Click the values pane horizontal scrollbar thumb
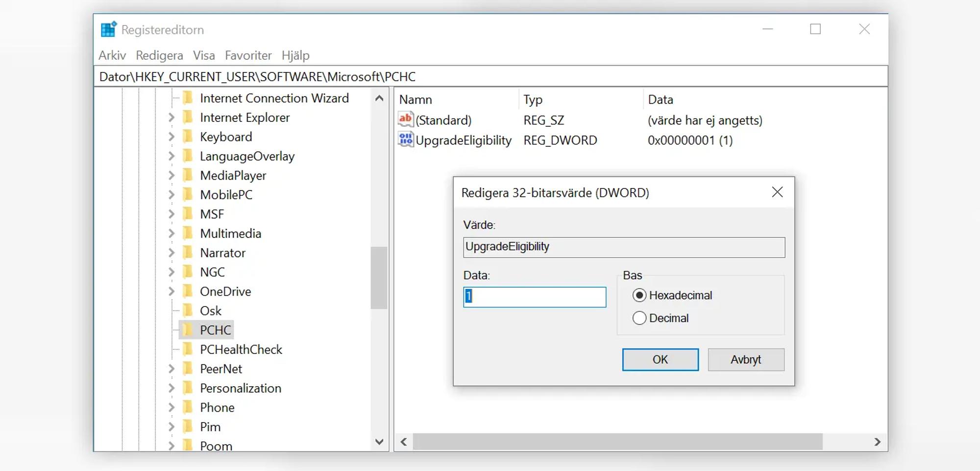Screen dimensions: 980x471 click(x=617, y=442)
